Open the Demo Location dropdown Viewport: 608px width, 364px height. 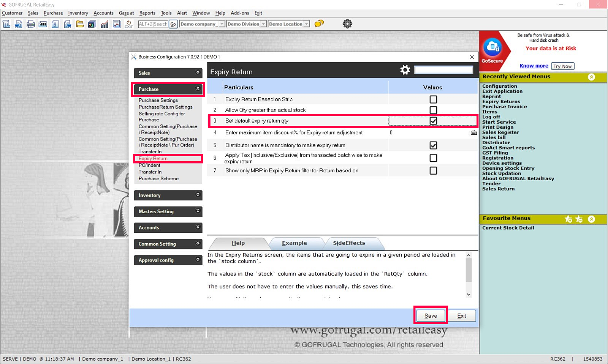point(306,24)
